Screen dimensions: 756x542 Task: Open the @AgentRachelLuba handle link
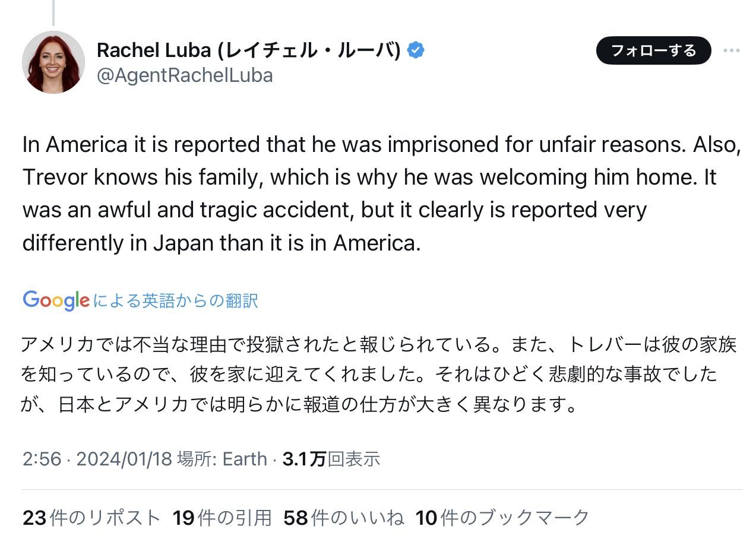[x=185, y=75]
